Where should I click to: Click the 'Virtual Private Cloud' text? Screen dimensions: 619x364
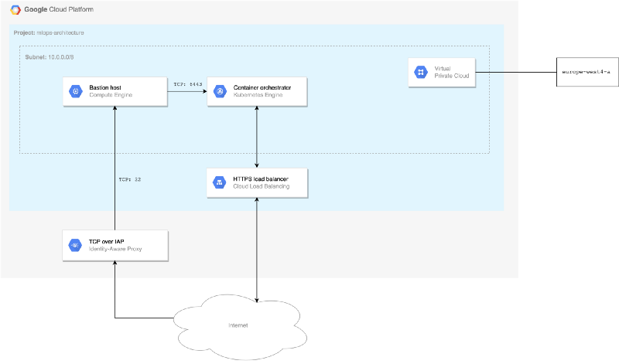pyautogui.click(x=452, y=72)
